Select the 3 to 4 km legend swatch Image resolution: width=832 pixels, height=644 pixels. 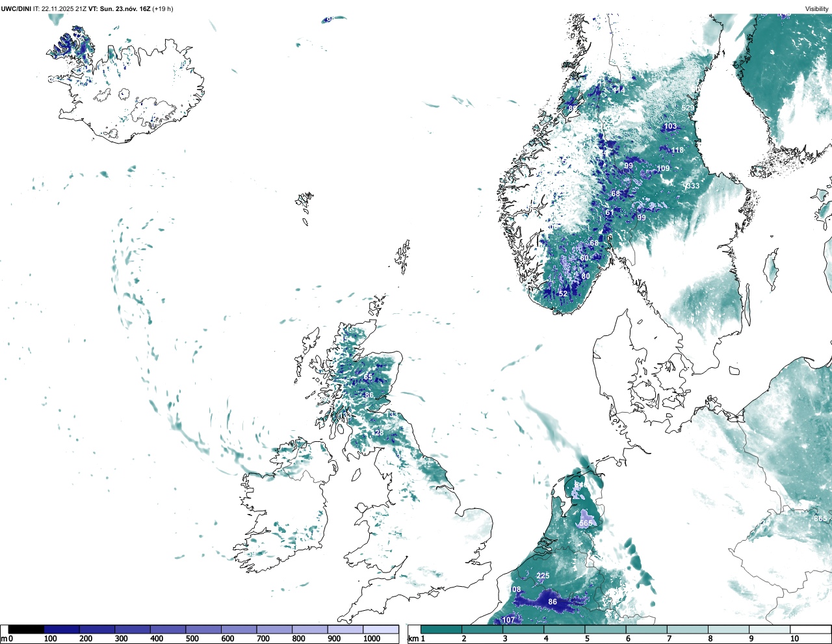[523, 630]
